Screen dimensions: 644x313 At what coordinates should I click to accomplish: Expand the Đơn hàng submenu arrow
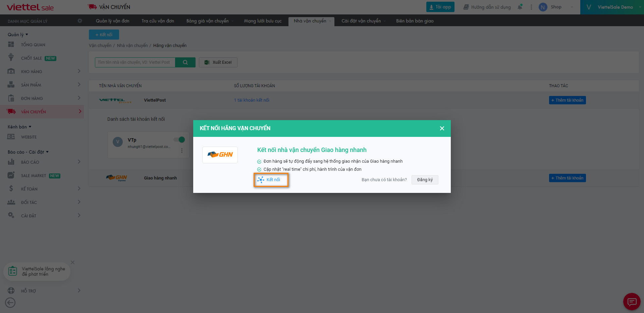pos(79,98)
